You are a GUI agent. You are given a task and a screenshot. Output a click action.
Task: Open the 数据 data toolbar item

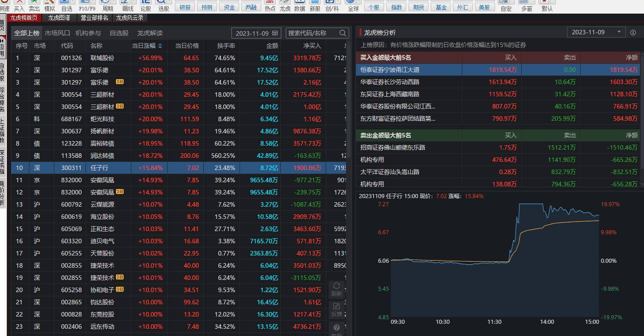pyautogui.click(x=299, y=6)
